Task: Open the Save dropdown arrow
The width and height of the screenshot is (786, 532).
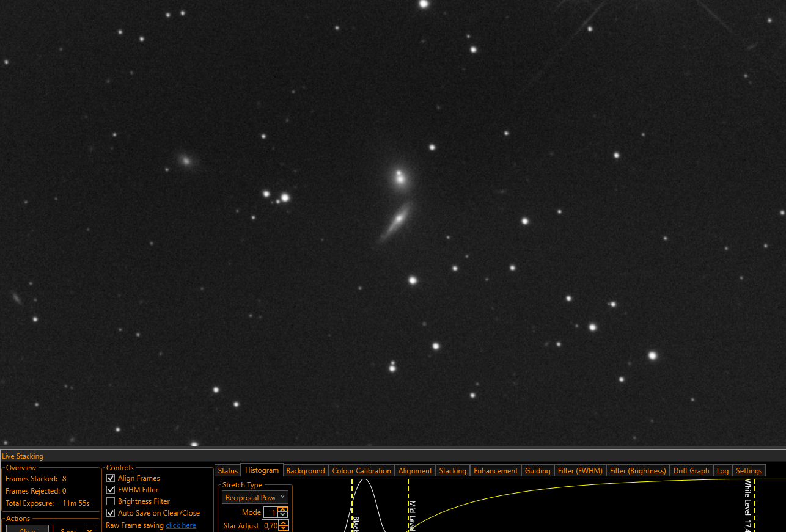Action: [89, 530]
